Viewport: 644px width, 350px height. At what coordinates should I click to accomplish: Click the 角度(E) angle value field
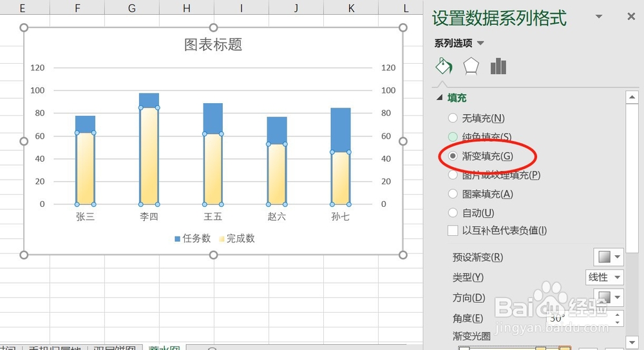click(579, 318)
